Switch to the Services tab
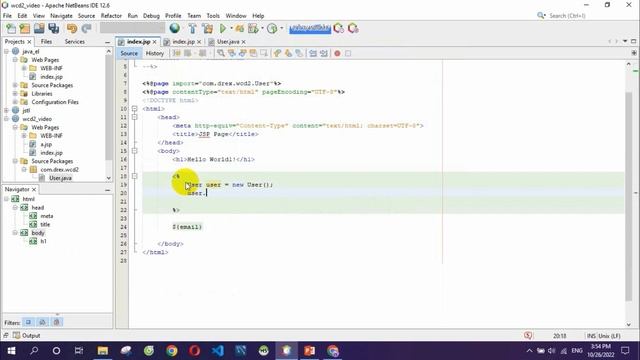Image resolution: width=640 pixels, height=360 pixels. point(75,42)
